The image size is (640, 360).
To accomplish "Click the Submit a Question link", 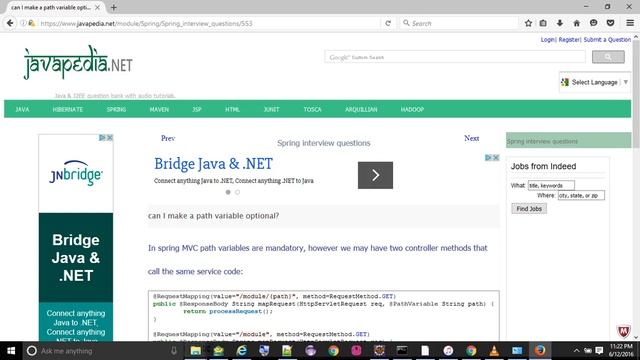I will coord(607,40).
